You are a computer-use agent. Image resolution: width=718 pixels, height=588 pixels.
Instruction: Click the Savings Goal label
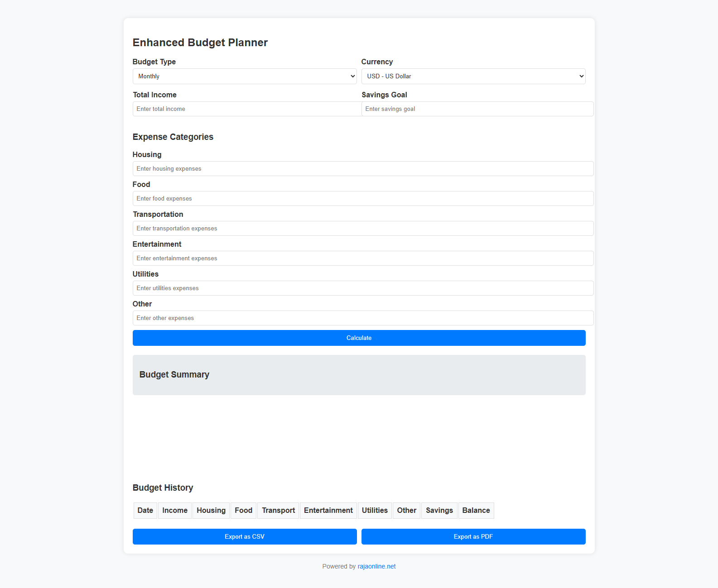(384, 95)
